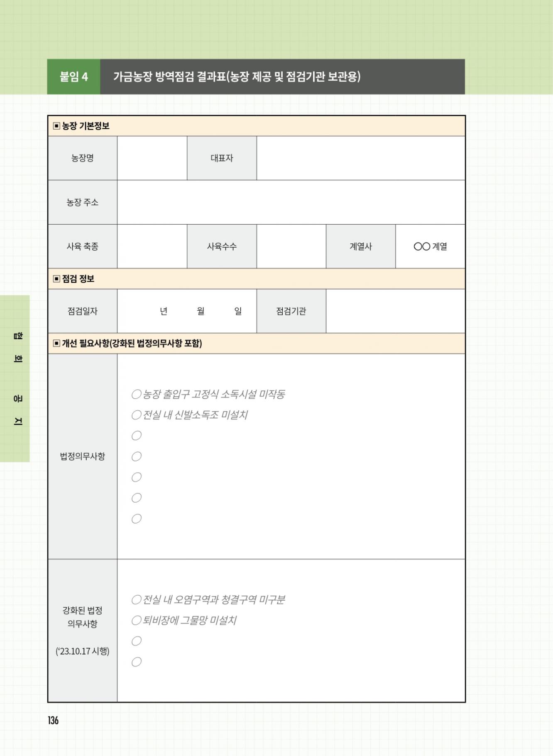
Task: Click the empty field next to 사육 축종
Action: 152,246
